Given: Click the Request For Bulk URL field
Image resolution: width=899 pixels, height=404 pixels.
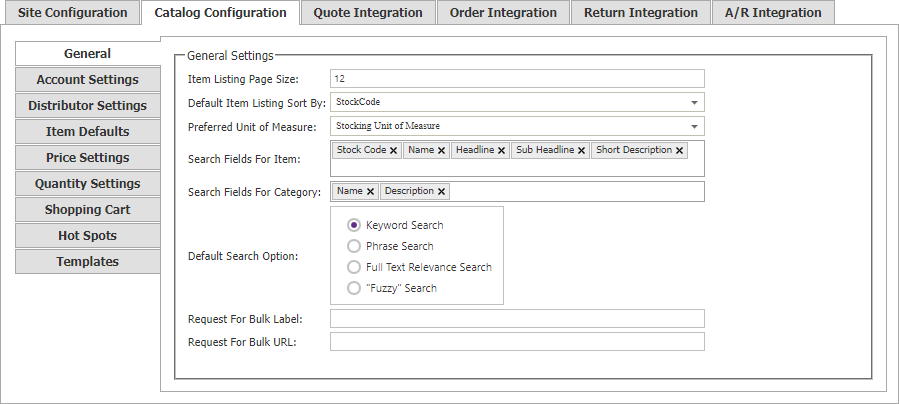Looking at the screenshot, I should (517, 342).
